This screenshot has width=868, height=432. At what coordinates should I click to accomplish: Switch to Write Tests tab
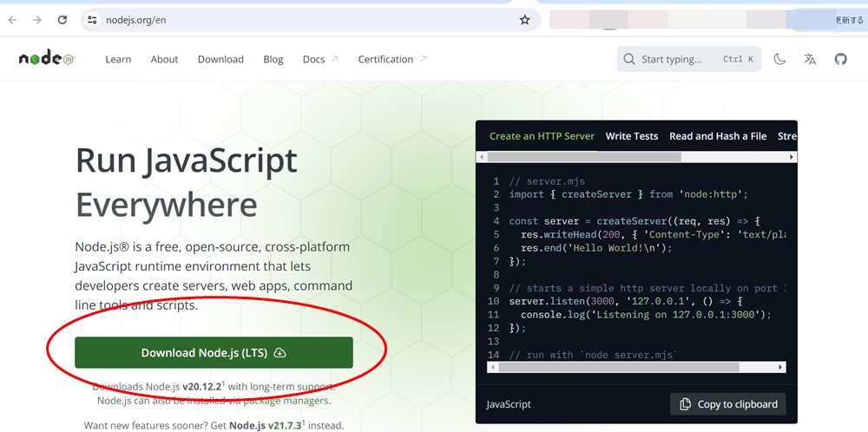(x=632, y=136)
